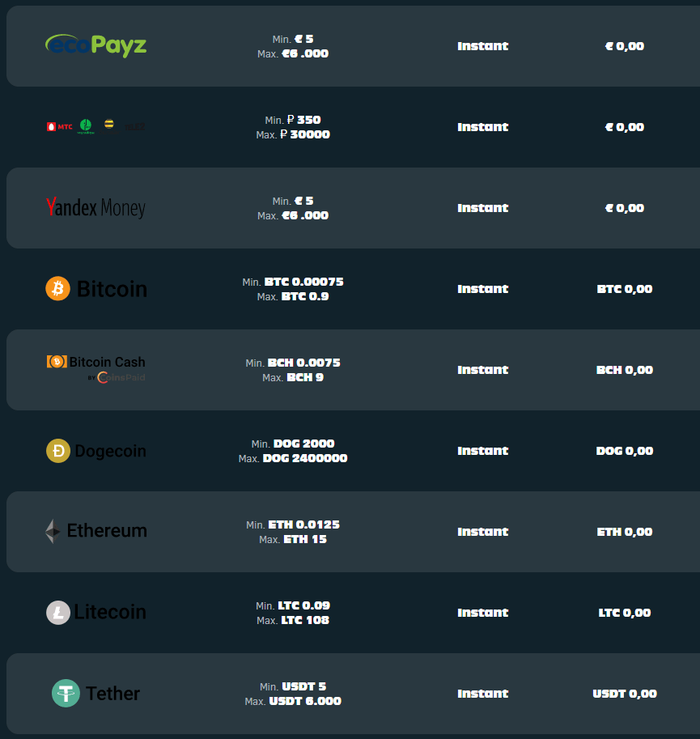The height and width of the screenshot is (739, 700).
Task: Click the Tele2 operator logo
Action: (134, 126)
